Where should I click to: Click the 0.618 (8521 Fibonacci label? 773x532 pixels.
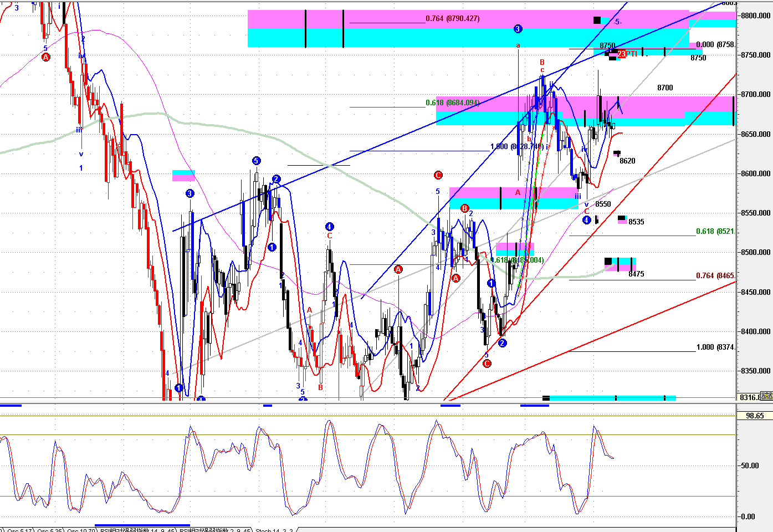(715, 232)
